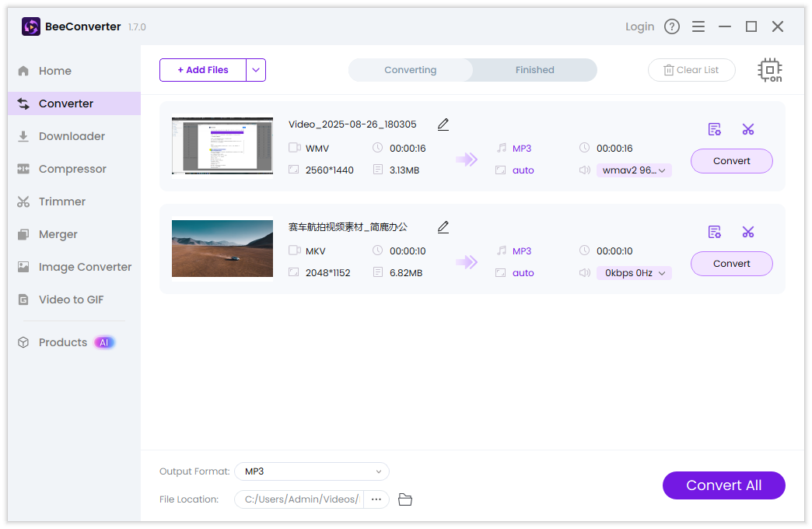
Task: Click the rename pencil icon for Video_2025-08-26_180305
Action: tap(443, 124)
